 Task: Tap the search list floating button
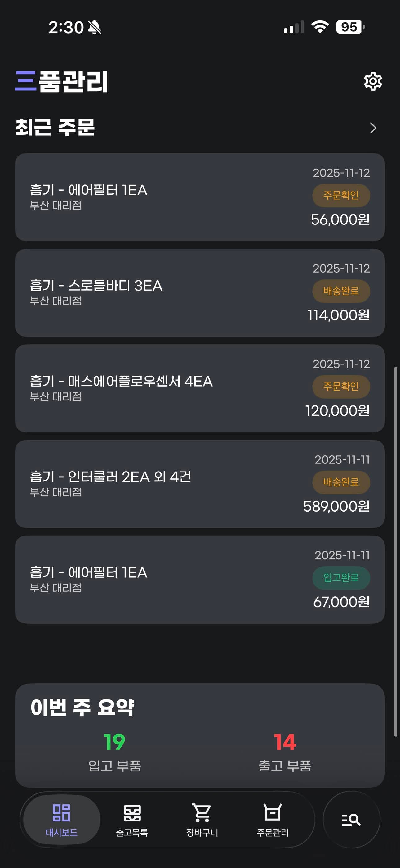pyautogui.click(x=351, y=820)
